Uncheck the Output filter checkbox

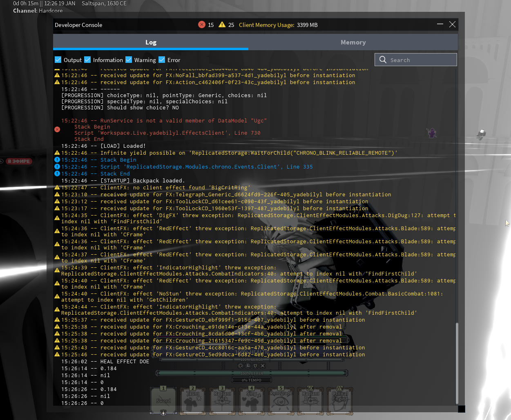point(58,60)
